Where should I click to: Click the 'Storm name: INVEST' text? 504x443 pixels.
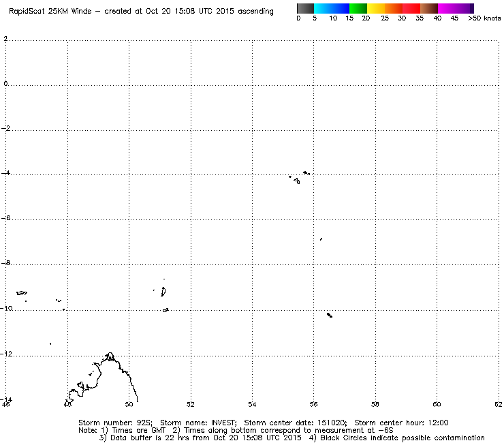(198, 423)
